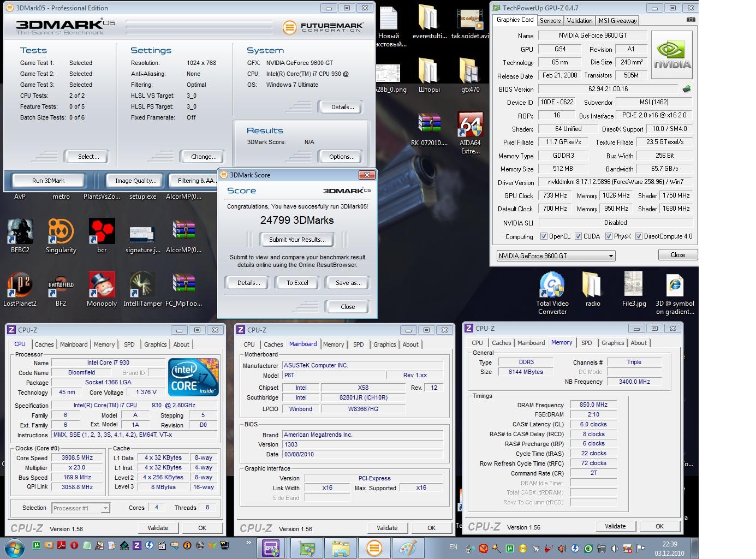Screen dimensions: 756x559
Task: Click the volume speaker tray icon
Action: tap(616, 548)
